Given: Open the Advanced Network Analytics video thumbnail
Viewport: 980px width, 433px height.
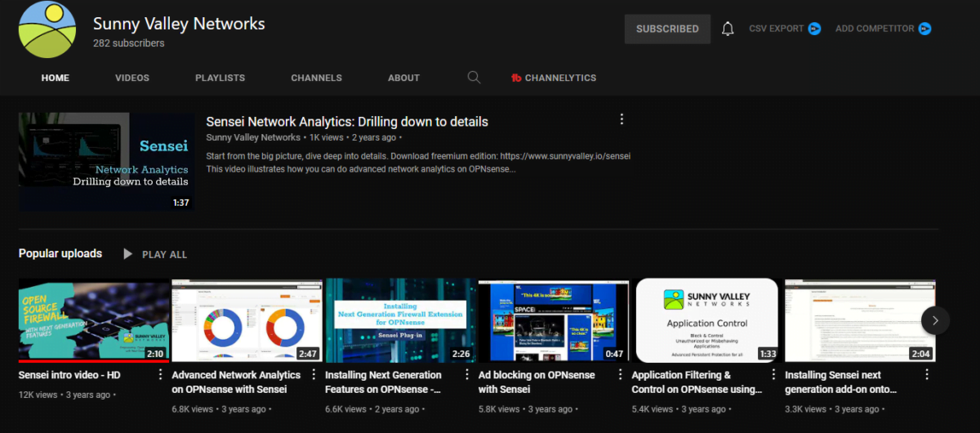Looking at the screenshot, I should [247, 320].
